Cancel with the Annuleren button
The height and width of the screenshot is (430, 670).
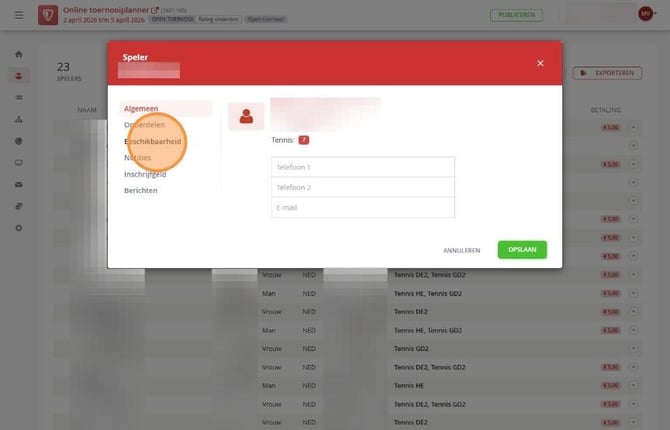[x=461, y=250]
